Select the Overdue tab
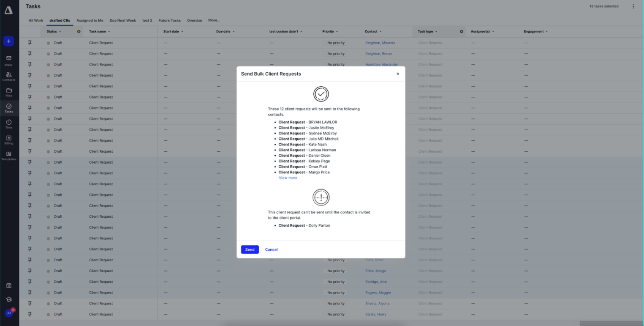This screenshot has height=326, width=644. point(194,20)
